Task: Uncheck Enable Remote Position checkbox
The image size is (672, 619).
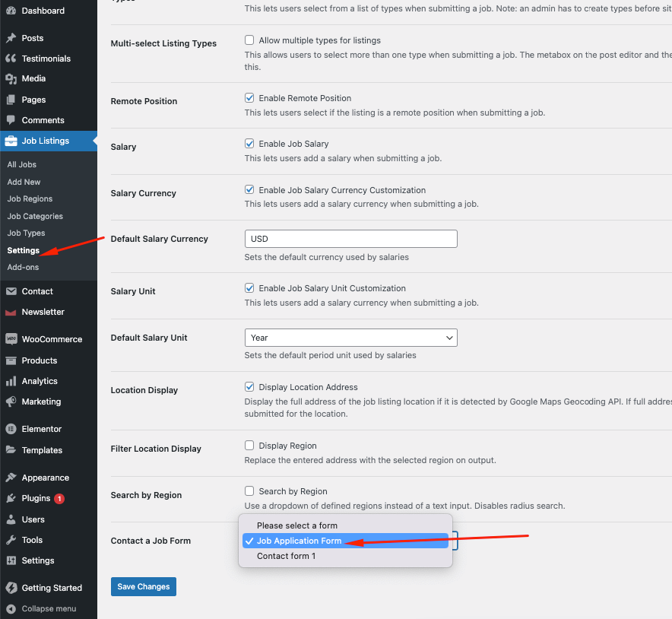Action: [x=249, y=98]
